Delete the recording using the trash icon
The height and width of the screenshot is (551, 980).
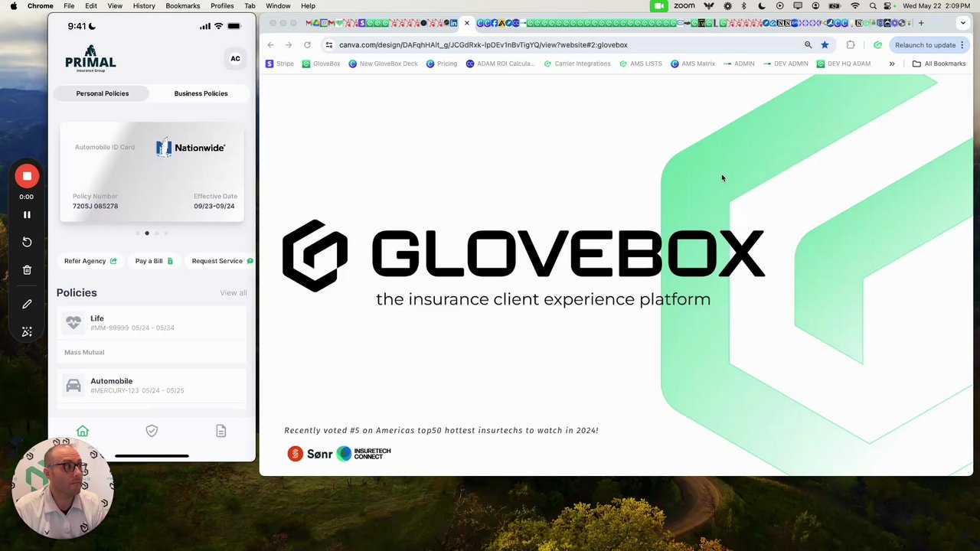coord(27,269)
